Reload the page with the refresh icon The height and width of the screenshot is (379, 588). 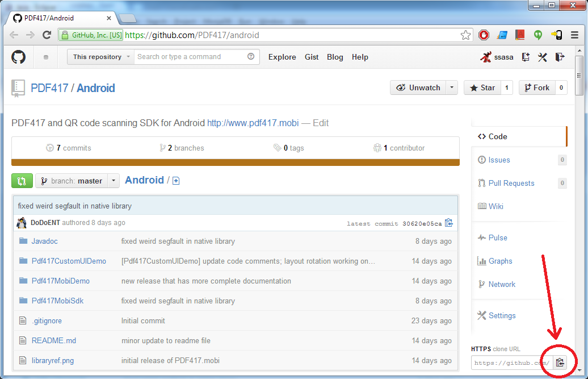point(47,35)
